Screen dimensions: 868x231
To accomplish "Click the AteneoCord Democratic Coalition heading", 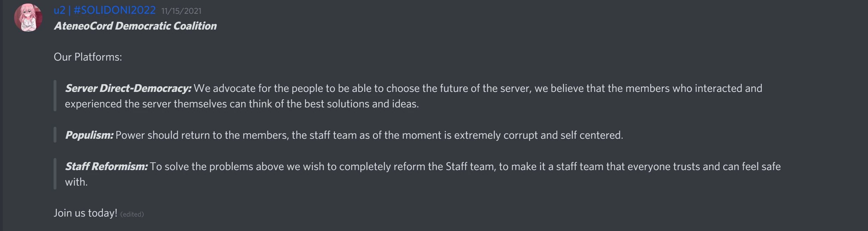I will click(x=135, y=26).
